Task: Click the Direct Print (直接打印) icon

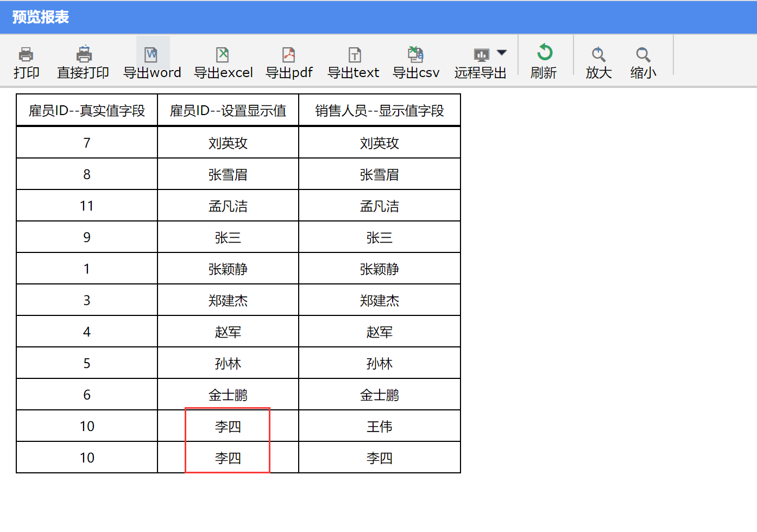Action: (84, 55)
